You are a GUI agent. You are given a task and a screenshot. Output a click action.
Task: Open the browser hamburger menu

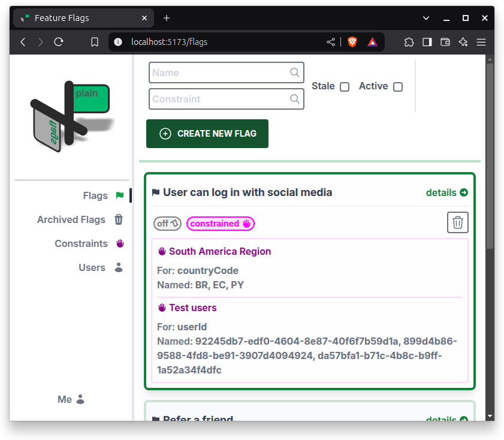481,42
